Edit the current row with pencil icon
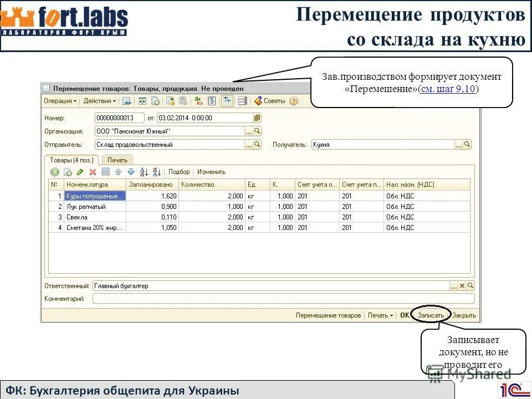532x399 pixels. coord(80,172)
